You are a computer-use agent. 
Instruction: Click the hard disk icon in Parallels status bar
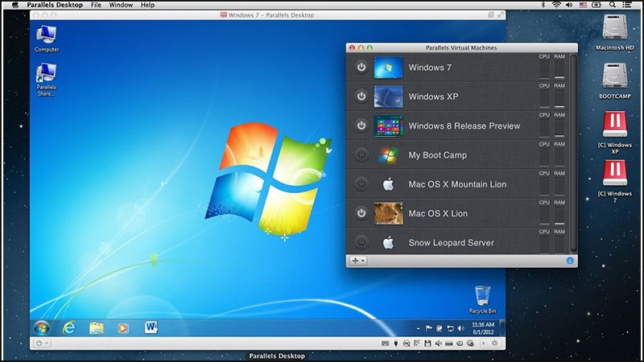tap(449, 343)
